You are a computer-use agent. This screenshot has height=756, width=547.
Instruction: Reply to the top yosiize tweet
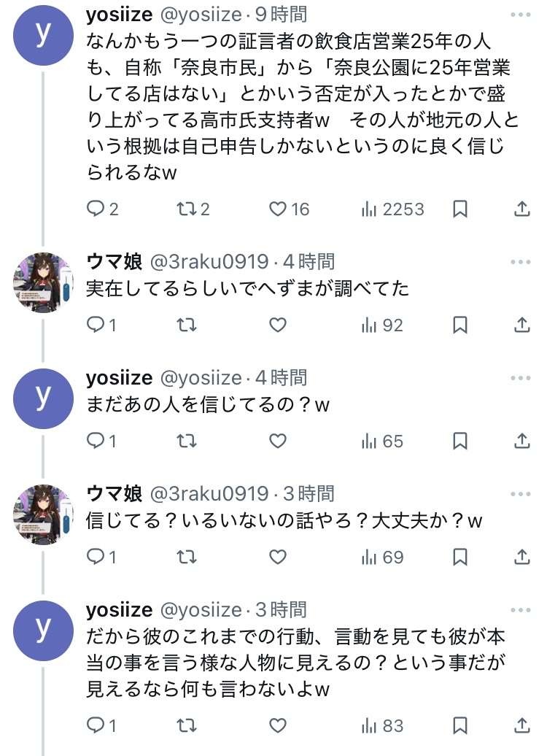[x=96, y=209]
